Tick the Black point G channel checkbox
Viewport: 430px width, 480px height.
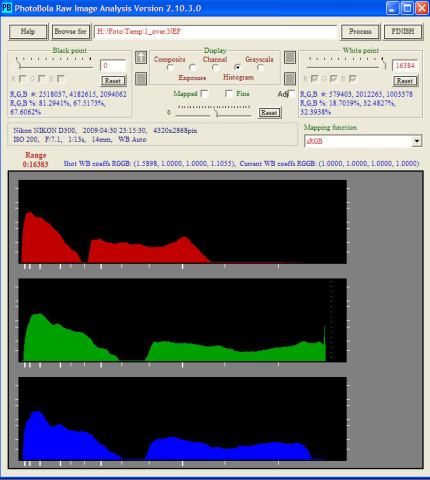[42, 79]
